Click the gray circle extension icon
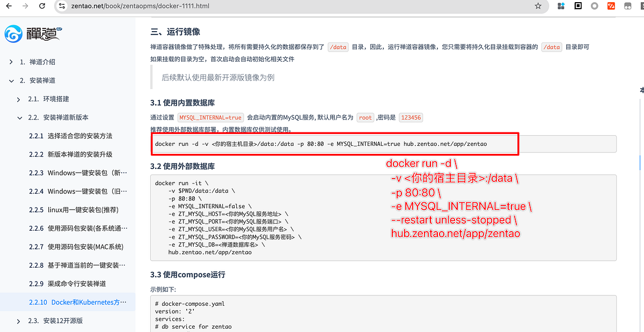 (x=595, y=7)
